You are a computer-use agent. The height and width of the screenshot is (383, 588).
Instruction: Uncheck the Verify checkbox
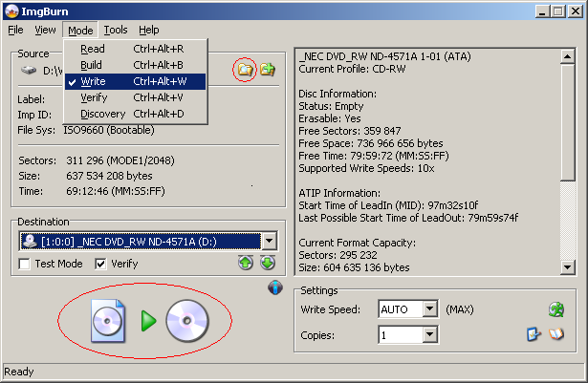100,264
